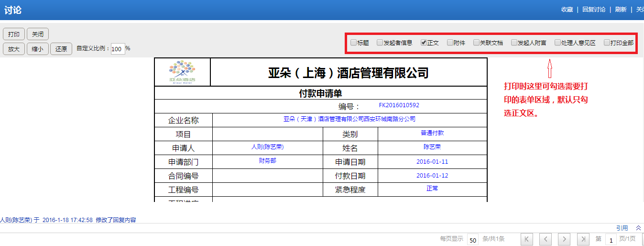644x246 pixels.
Task: Click the 引用 link
Action: (x=622, y=228)
